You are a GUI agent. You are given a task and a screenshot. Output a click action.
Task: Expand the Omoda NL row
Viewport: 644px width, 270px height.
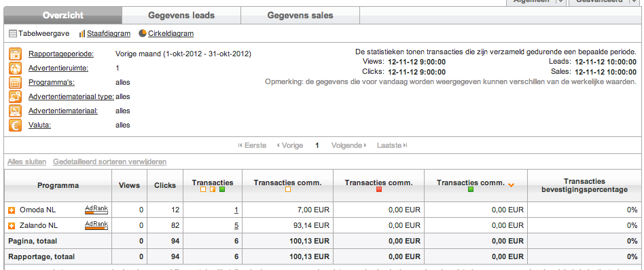coord(12,210)
